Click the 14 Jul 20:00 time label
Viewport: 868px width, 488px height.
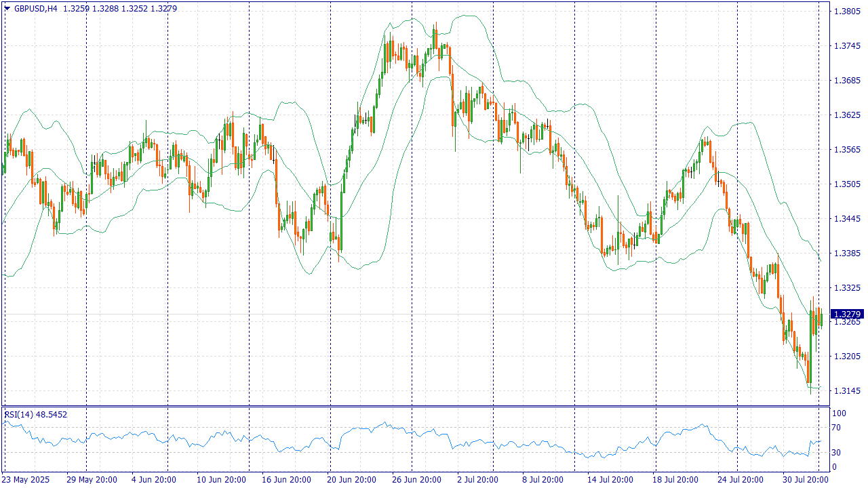[x=612, y=480]
